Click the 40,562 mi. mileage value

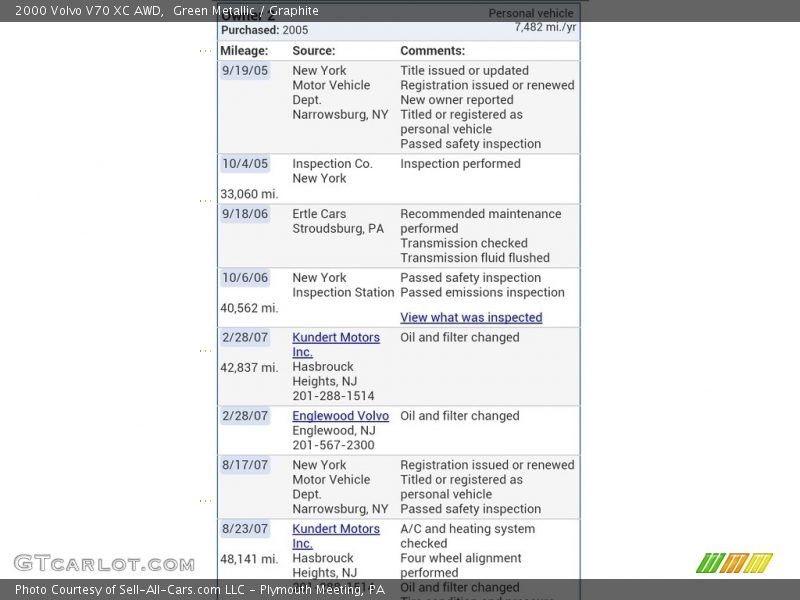249,308
